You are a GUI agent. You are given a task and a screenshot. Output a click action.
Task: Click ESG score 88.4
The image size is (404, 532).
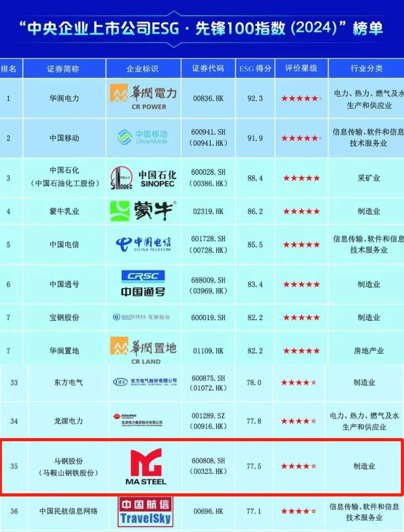(255, 178)
